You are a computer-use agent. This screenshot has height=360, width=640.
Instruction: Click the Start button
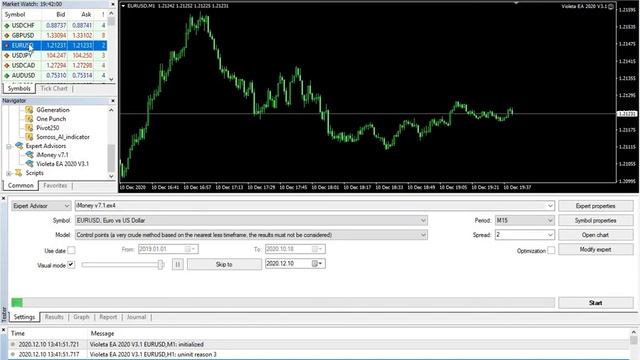tap(596, 303)
